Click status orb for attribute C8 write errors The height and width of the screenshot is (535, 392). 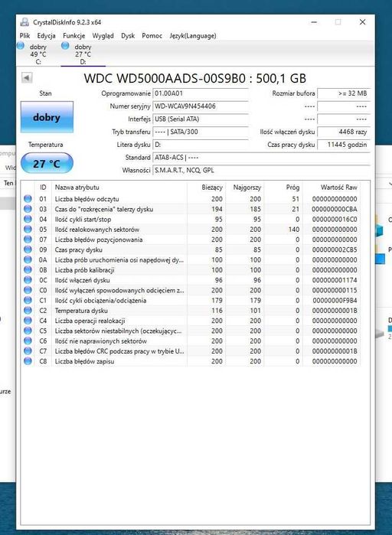click(x=28, y=361)
